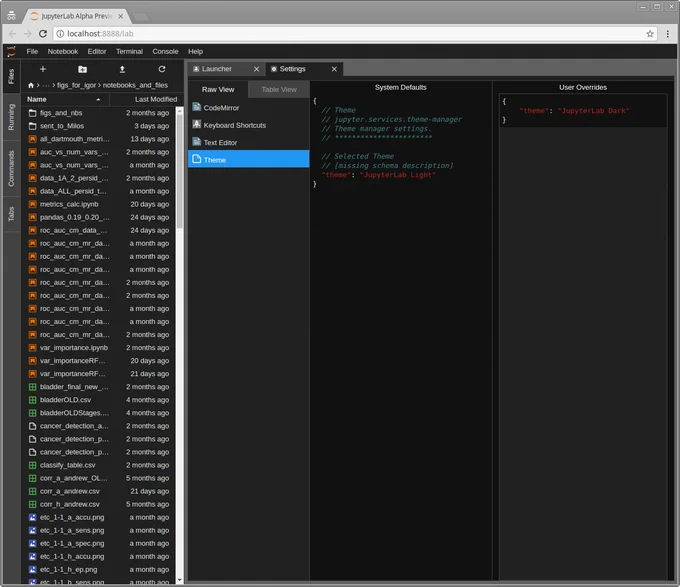The width and height of the screenshot is (680, 587).
Task: Open the Console menu
Action: tap(165, 51)
